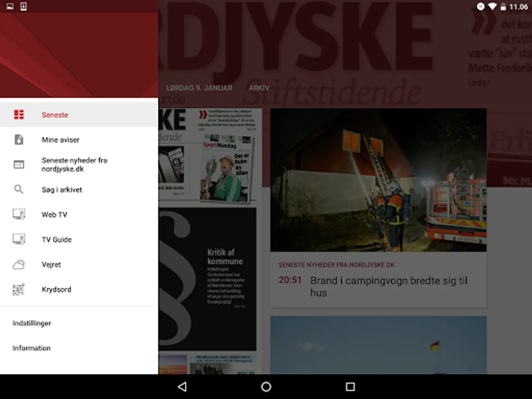
Task: Click the TV Guide monitor icon
Action: [19, 239]
